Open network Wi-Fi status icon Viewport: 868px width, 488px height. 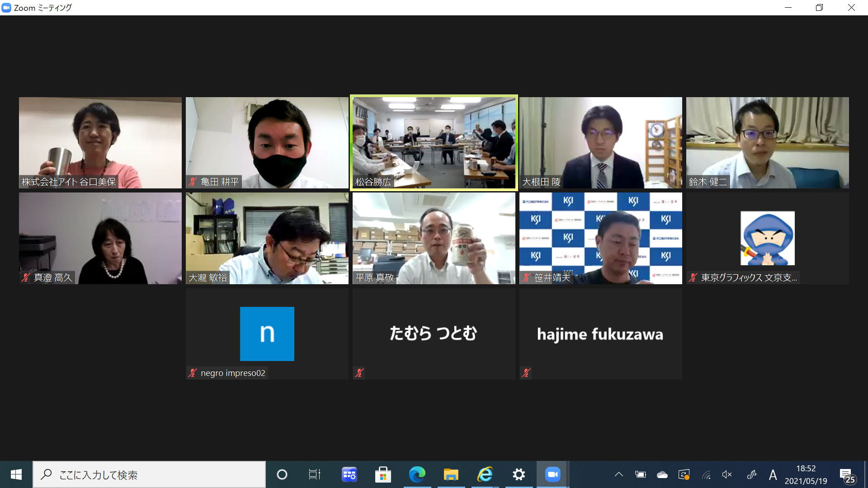pyautogui.click(x=706, y=474)
